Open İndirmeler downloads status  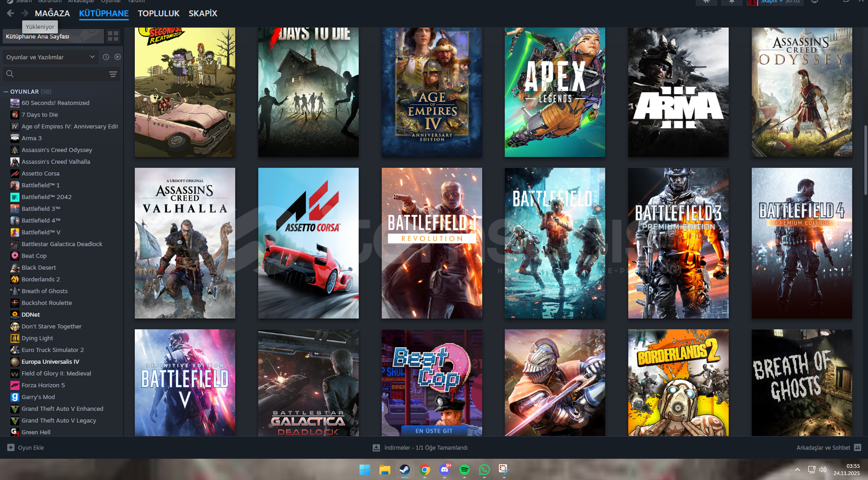(x=420, y=447)
